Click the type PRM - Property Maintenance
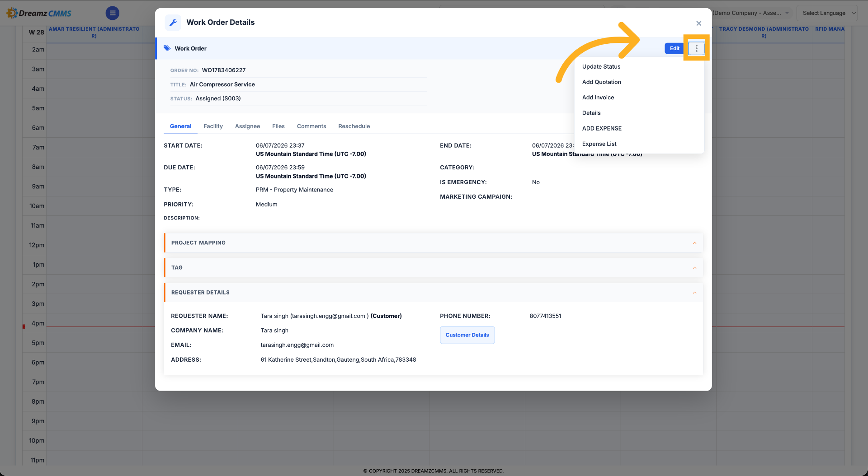 [294, 190]
